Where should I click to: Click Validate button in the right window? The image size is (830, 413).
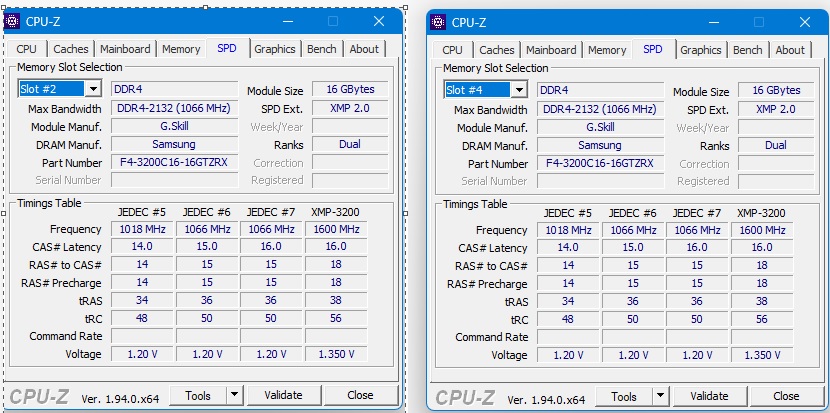(709, 397)
